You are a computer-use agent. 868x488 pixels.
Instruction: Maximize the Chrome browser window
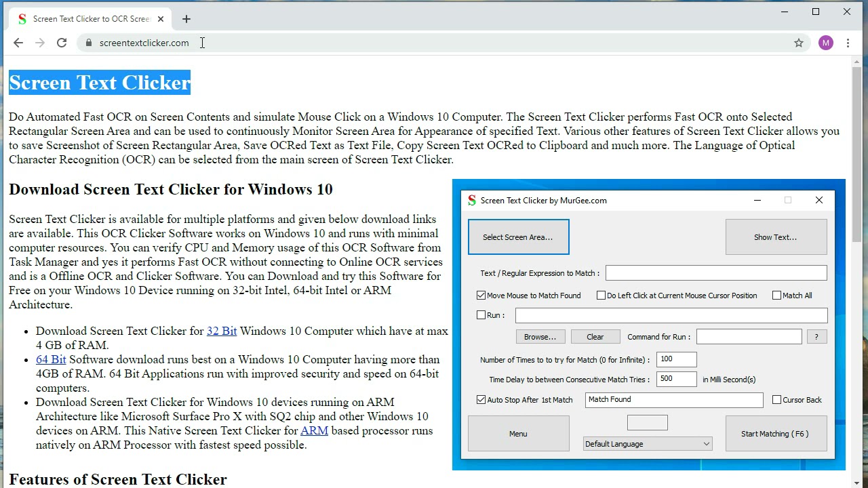pyautogui.click(x=816, y=12)
